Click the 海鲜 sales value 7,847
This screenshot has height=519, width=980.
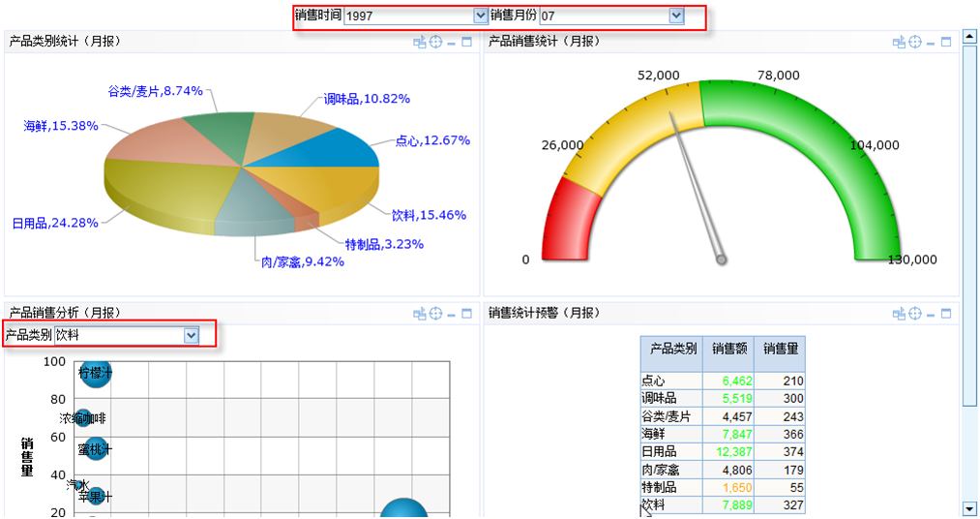tap(737, 434)
